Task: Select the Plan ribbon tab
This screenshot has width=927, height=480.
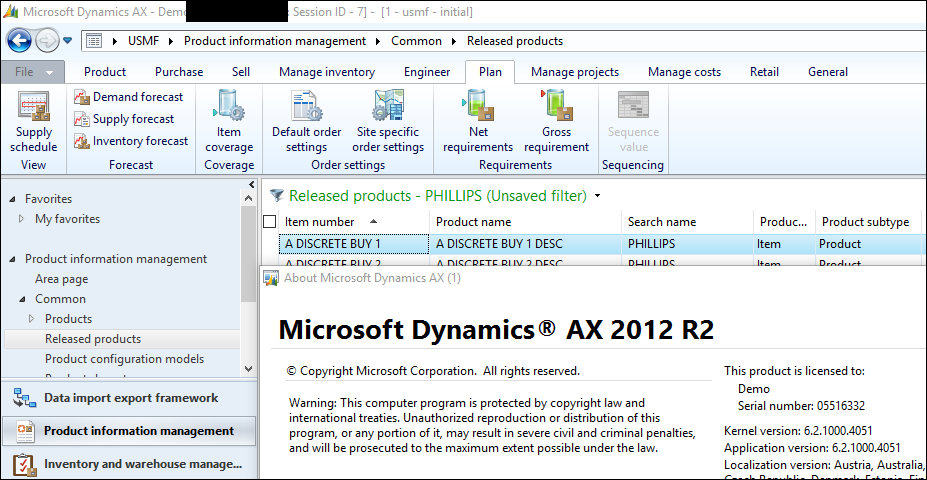Action: [x=490, y=72]
